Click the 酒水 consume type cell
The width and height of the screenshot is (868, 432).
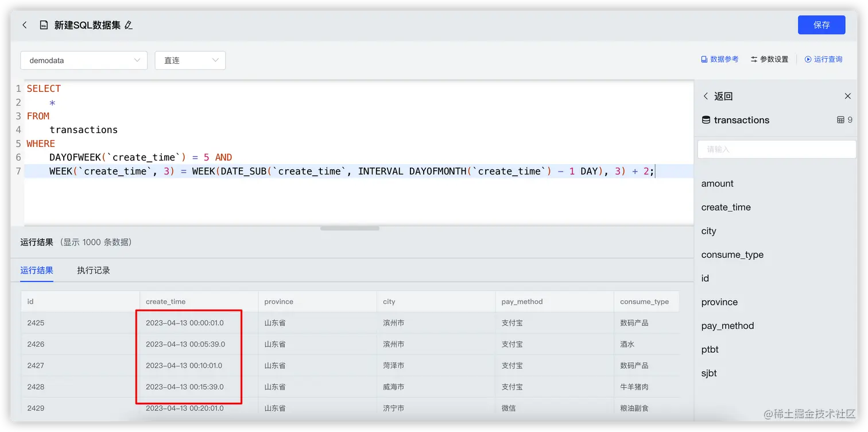click(646, 344)
